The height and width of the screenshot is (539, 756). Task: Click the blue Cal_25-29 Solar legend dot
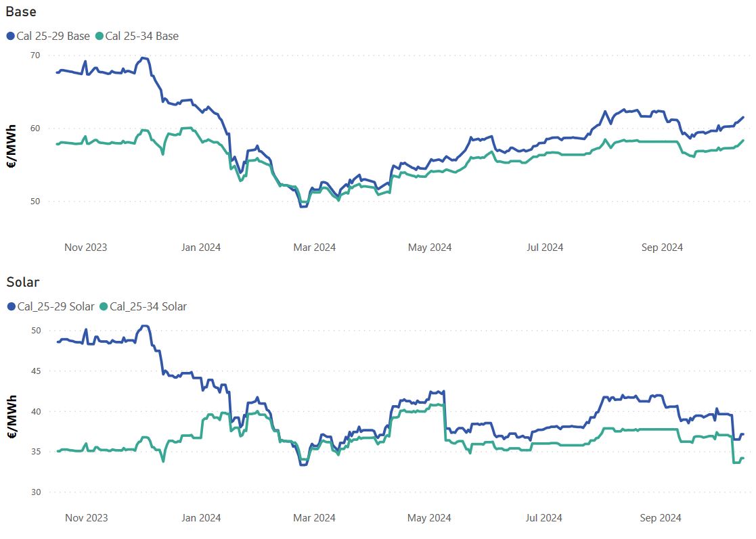(x=11, y=306)
